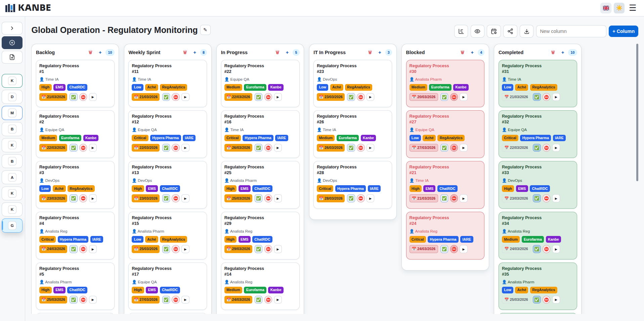Expand the sidebar with chevron arrow

tap(12, 28)
